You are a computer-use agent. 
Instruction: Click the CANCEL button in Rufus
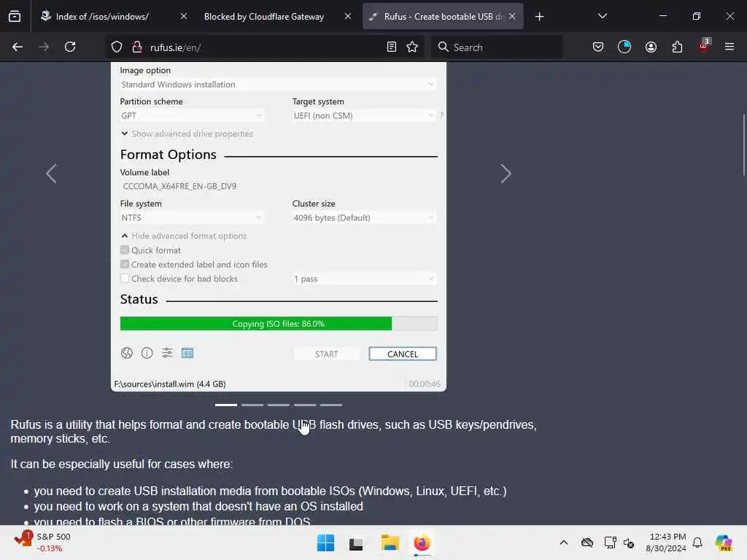[x=403, y=354]
